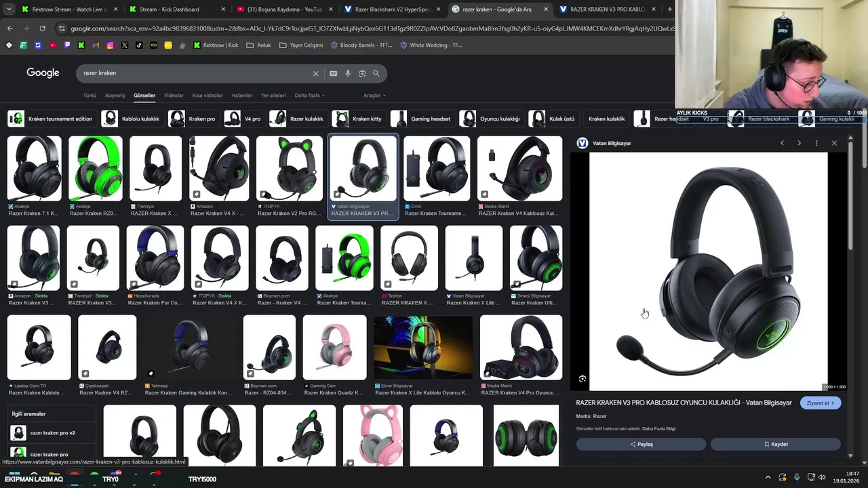Search inside the previewed image with Lens
868x488 pixels.
[x=583, y=379]
